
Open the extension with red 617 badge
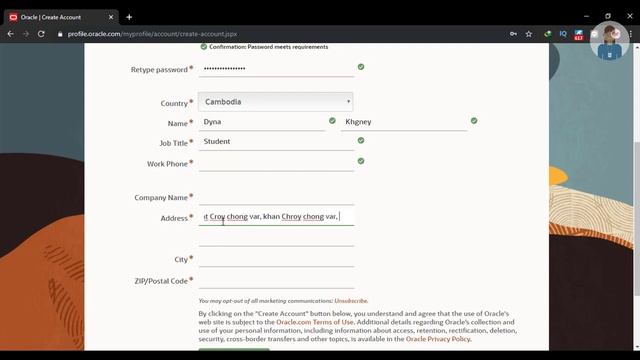coord(578,35)
